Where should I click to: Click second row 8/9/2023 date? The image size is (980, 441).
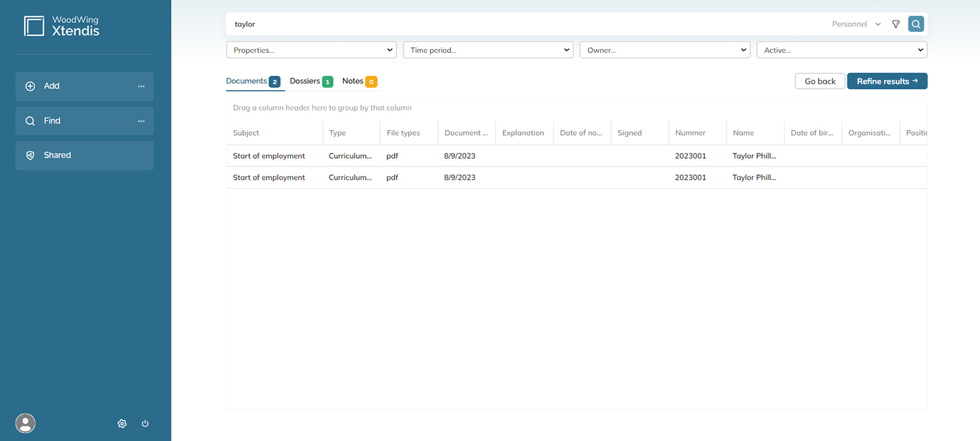(x=460, y=178)
